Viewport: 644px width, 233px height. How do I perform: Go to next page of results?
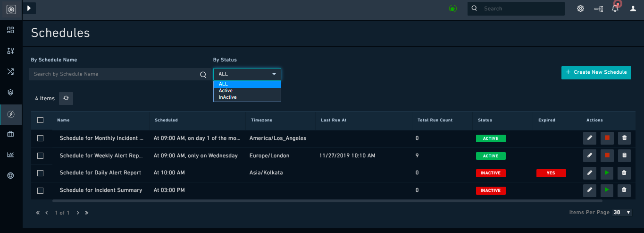click(78, 213)
